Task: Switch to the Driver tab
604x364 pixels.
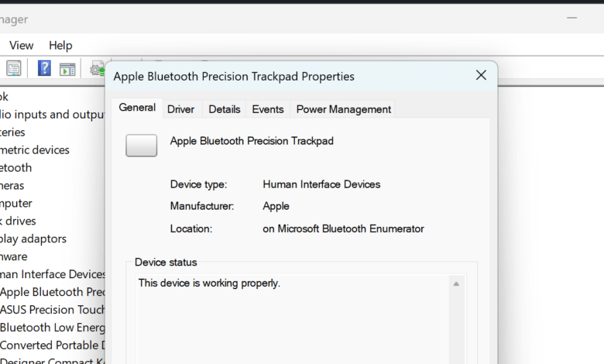Action: point(180,109)
